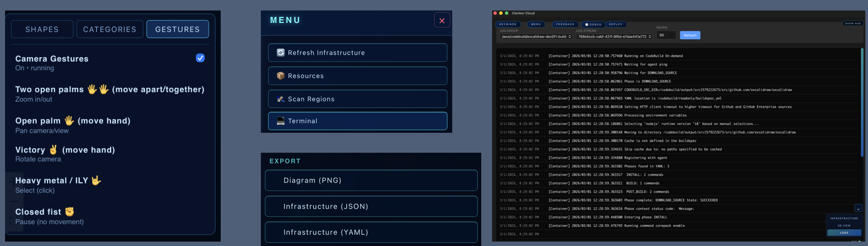
Task: Click the 'Clanker Cloud' window title
Action: point(523,13)
